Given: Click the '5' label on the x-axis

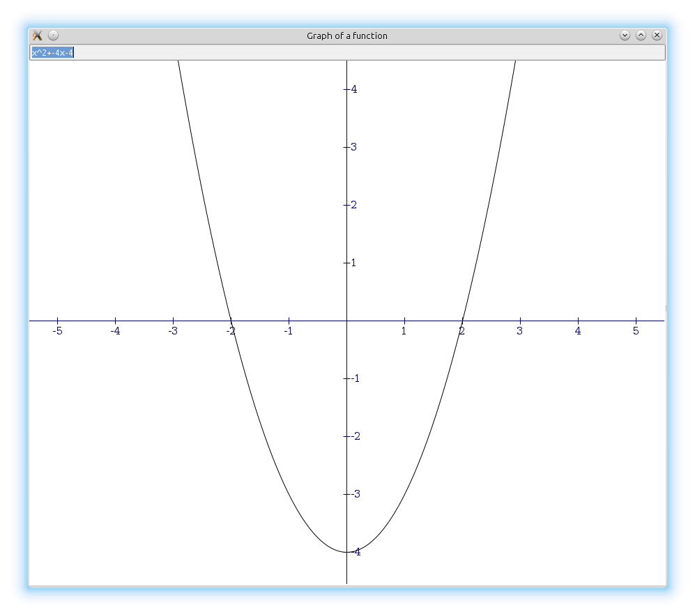Looking at the screenshot, I should pos(635,331).
